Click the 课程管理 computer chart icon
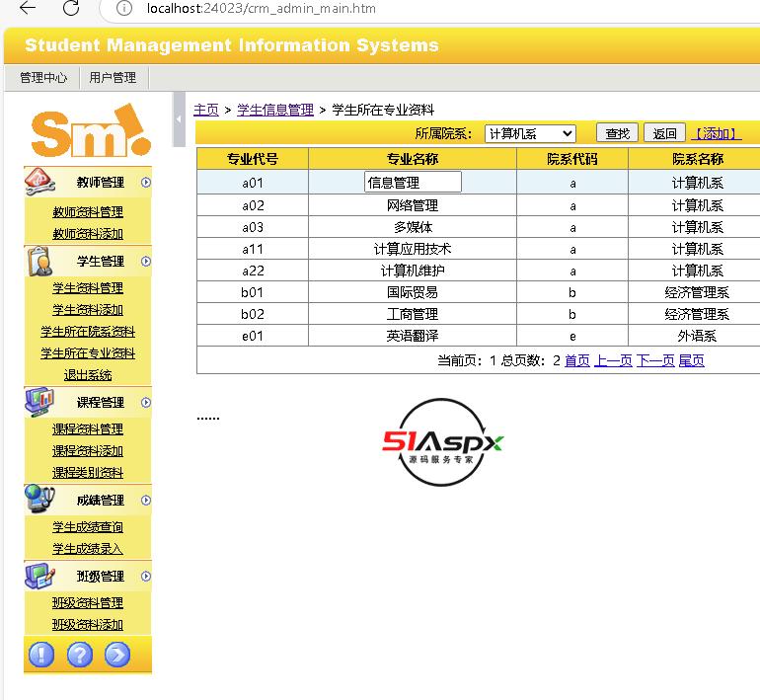This screenshot has height=700, width=760. coord(38,402)
